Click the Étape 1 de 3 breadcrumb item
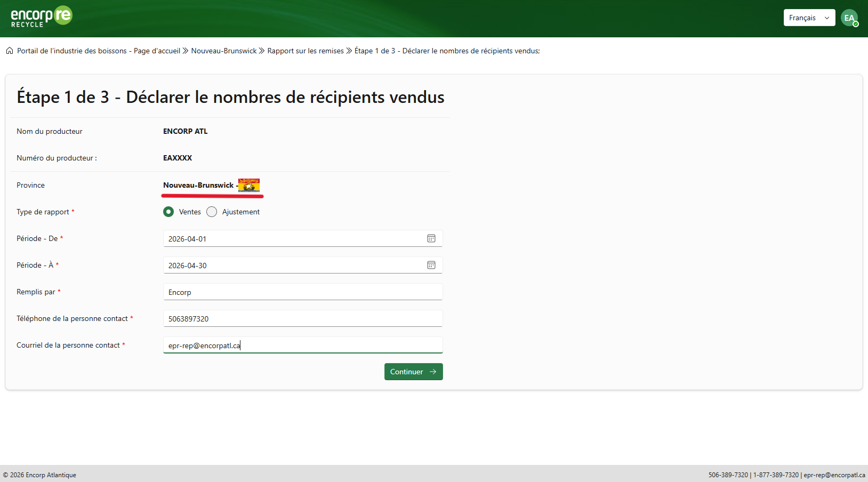 (x=447, y=51)
